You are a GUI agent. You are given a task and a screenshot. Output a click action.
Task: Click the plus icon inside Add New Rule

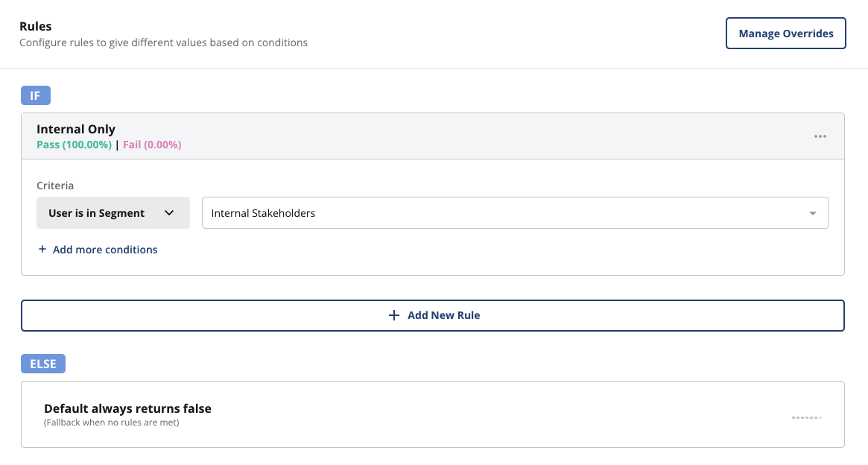[x=394, y=315]
